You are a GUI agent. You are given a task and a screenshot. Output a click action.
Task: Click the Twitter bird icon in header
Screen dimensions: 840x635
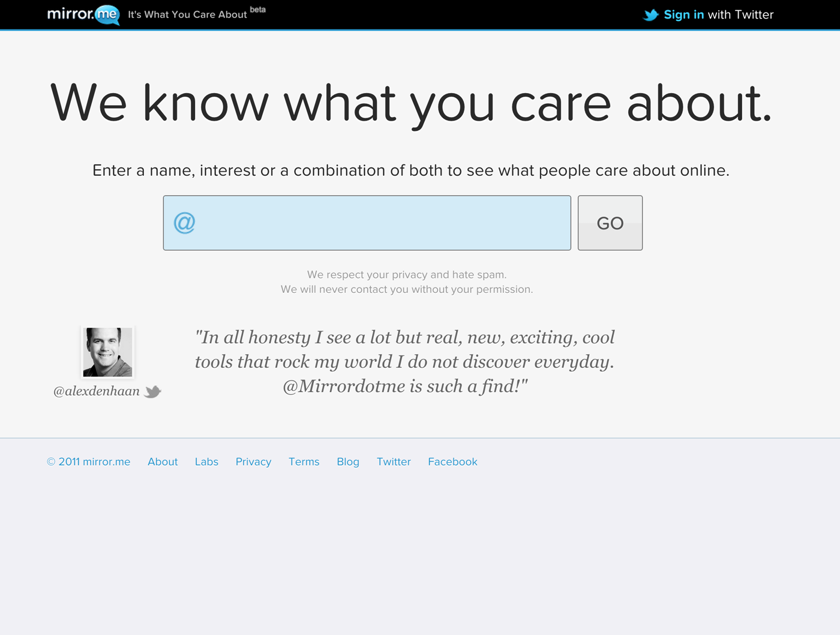click(x=651, y=15)
